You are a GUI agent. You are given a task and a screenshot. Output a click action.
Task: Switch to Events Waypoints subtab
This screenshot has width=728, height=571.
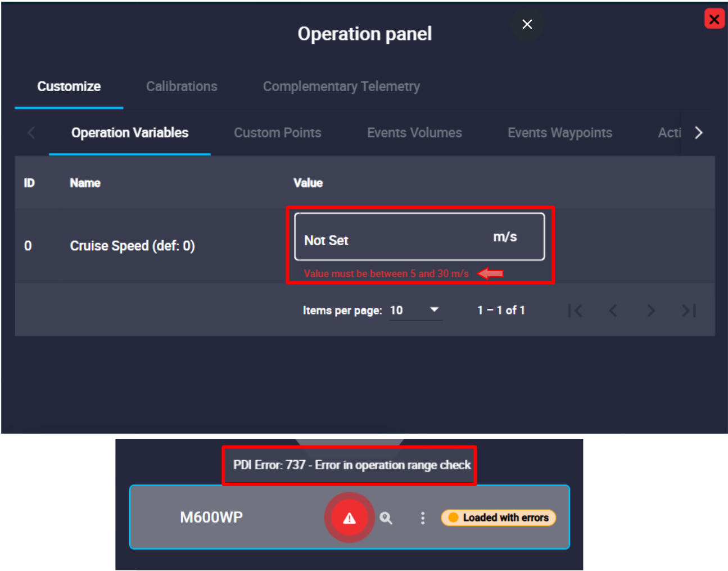click(560, 133)
